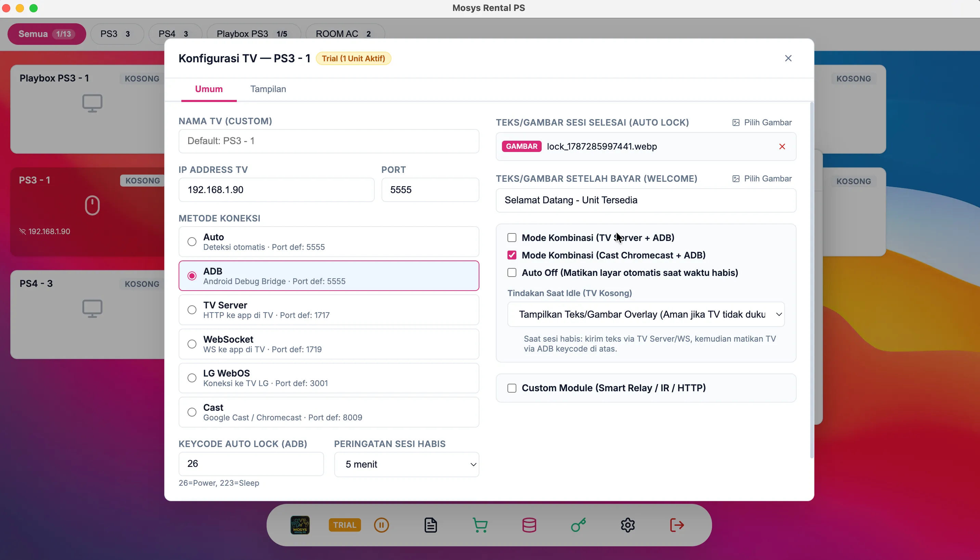Remove lock image with the red X icon
Image resolution: width=980 pixels, height=560 pixels.
coord(782,147)
